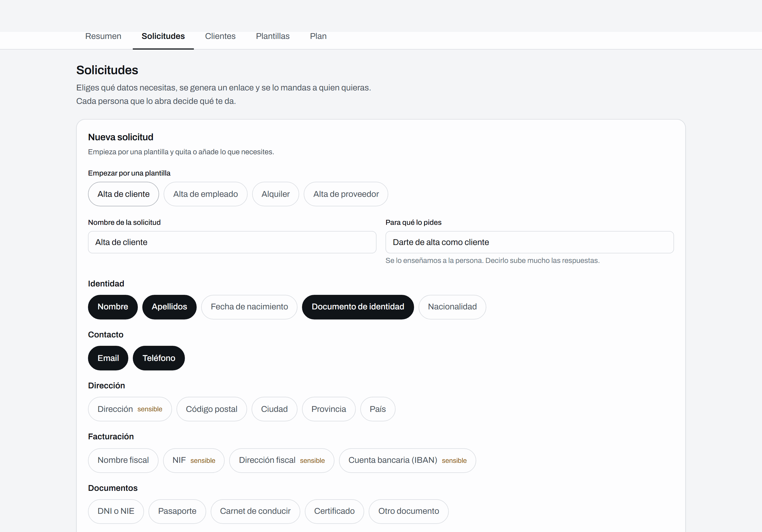Open the Resumen tab
The width and height of the screenshot is (762, 532).
[103, 36]
